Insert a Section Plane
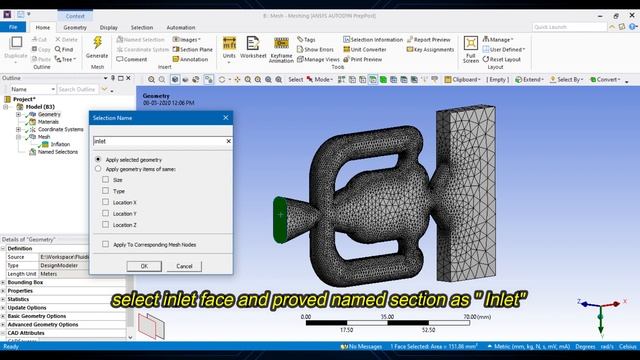Viewport: 640px width, 360px height. 193,49
